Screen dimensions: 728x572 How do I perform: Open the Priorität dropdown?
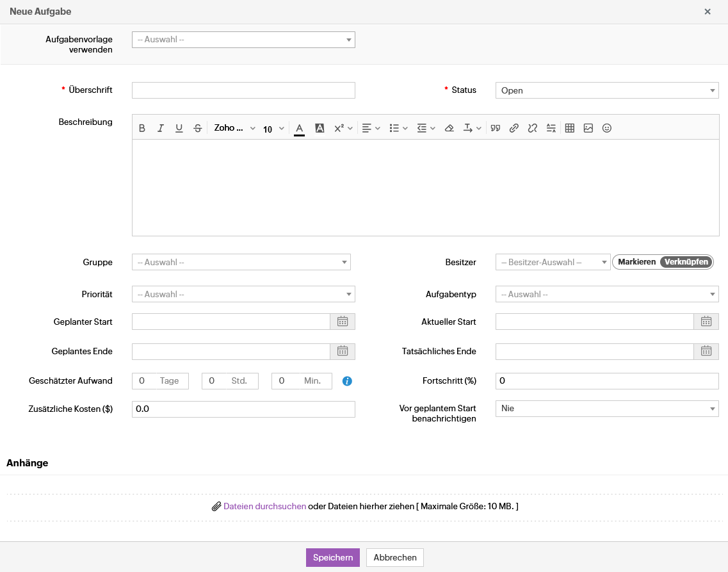coord(243,294)
